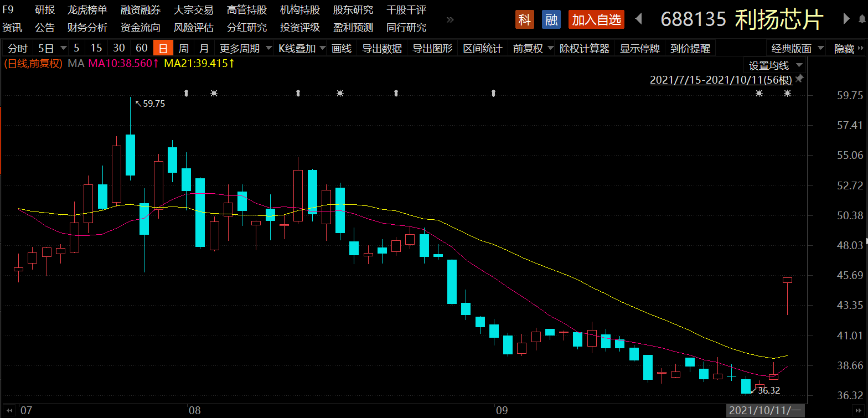Select the 15-minute period

pos(96,48)
